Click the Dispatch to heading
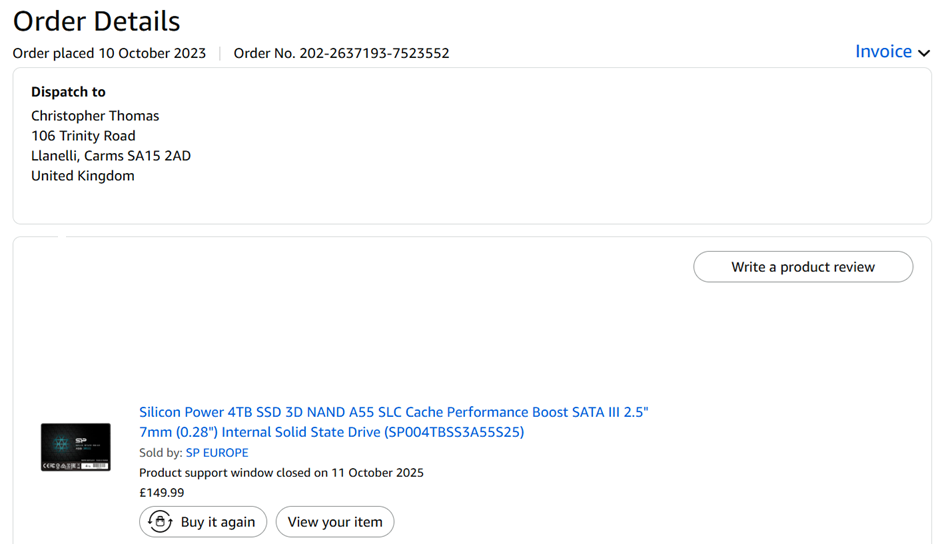 click(x=68, y=92)
